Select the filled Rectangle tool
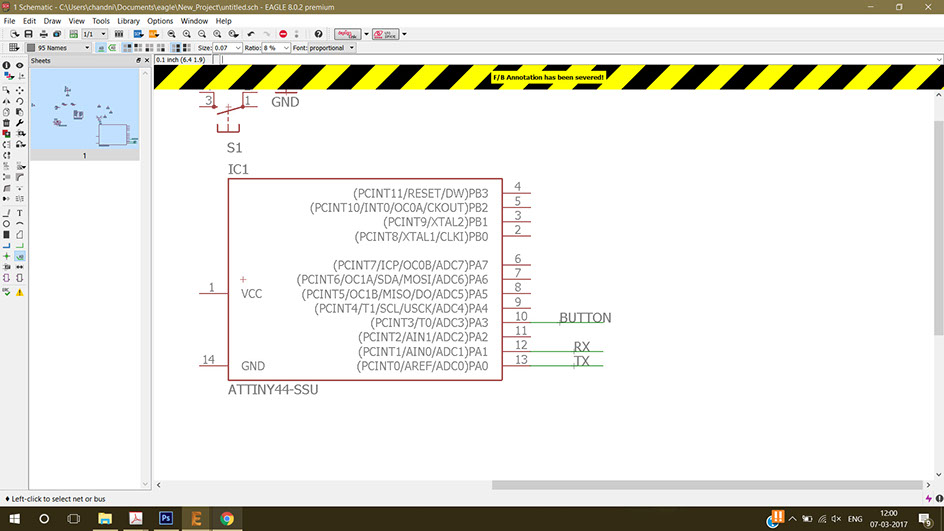The height and width of the screenshot is (531, 944). coord(7,235)
